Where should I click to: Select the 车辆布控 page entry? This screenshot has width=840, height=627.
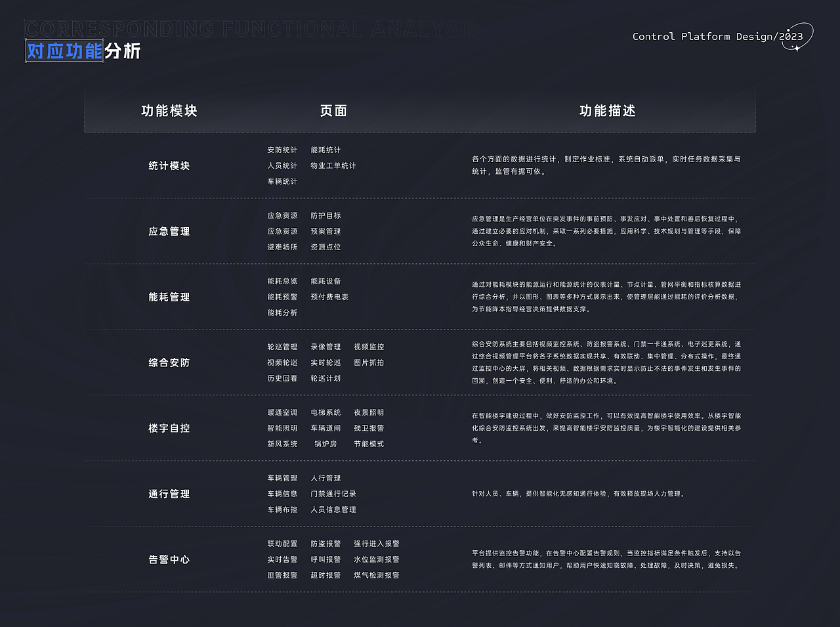[x=282, y=509]
